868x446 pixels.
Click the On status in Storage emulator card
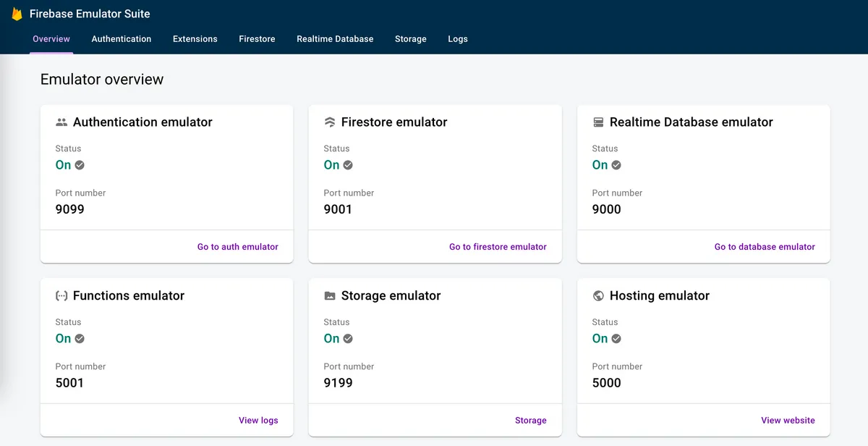[332, 339]
